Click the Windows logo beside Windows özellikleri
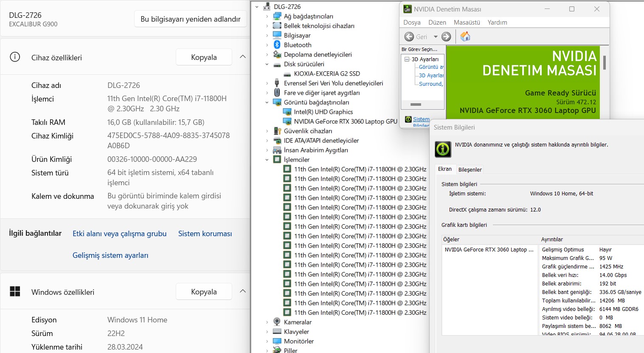Viewport: 644px width, 353px height. click(15, 291)
